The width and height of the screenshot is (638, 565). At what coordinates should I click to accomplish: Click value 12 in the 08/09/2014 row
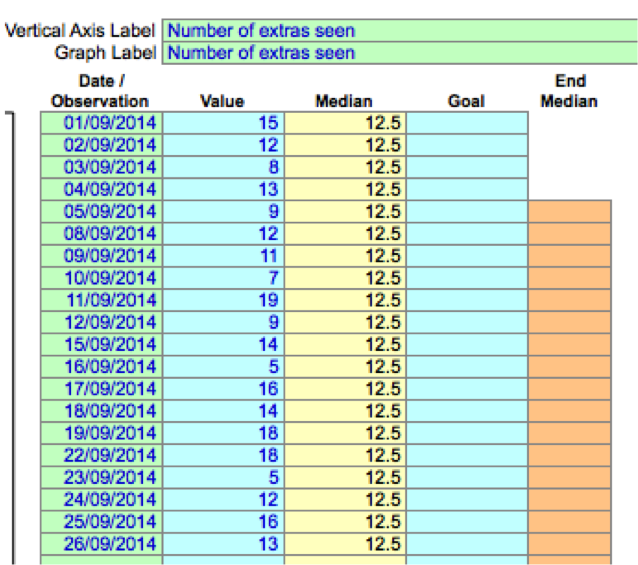point(223,234)
